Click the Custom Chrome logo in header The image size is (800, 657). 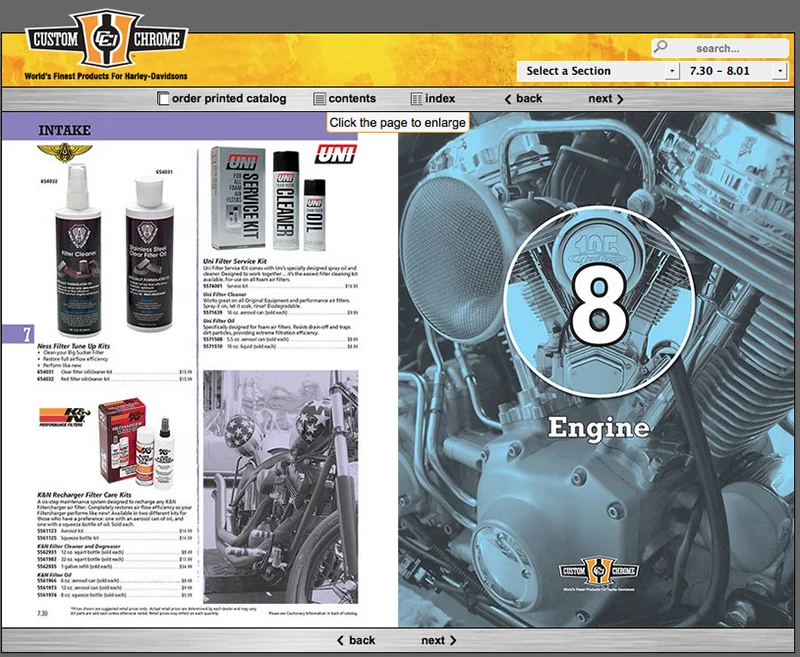coord(107,39)
